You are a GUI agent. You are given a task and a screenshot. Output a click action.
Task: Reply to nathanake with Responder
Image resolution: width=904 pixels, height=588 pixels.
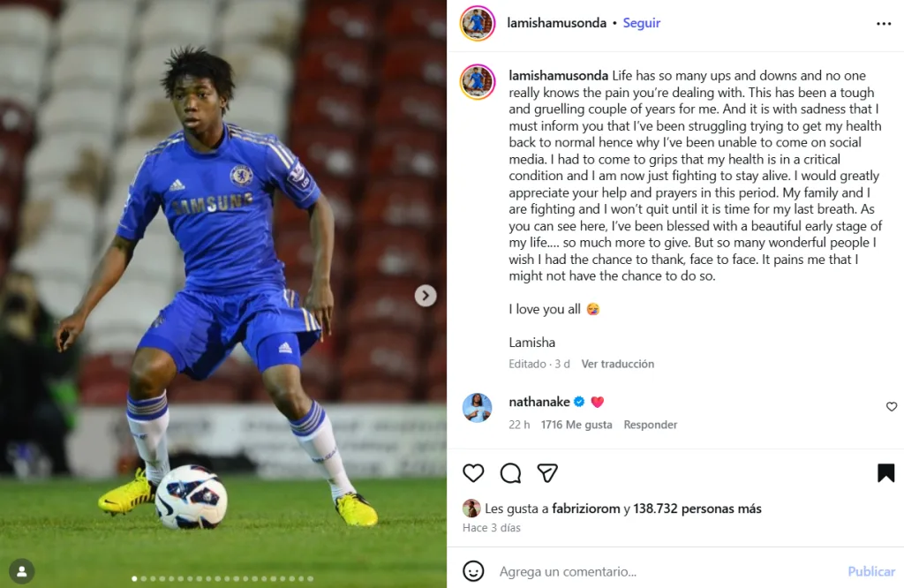pos(651,425)
